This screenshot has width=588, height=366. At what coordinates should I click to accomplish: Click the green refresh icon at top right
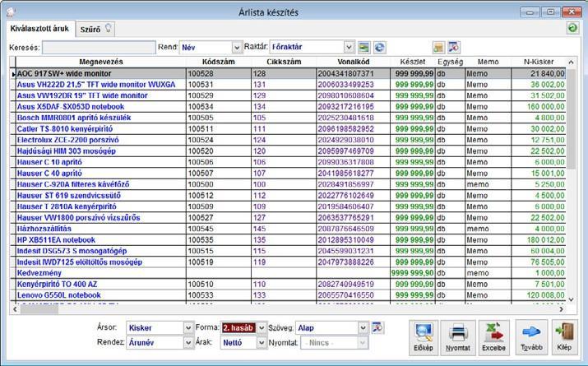[x=572, y=28]
